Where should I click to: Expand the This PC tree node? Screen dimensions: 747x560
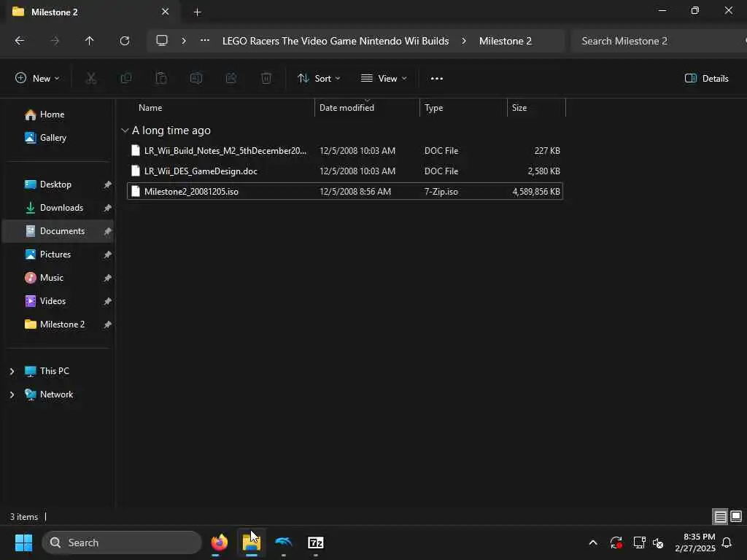pos(12,371)
